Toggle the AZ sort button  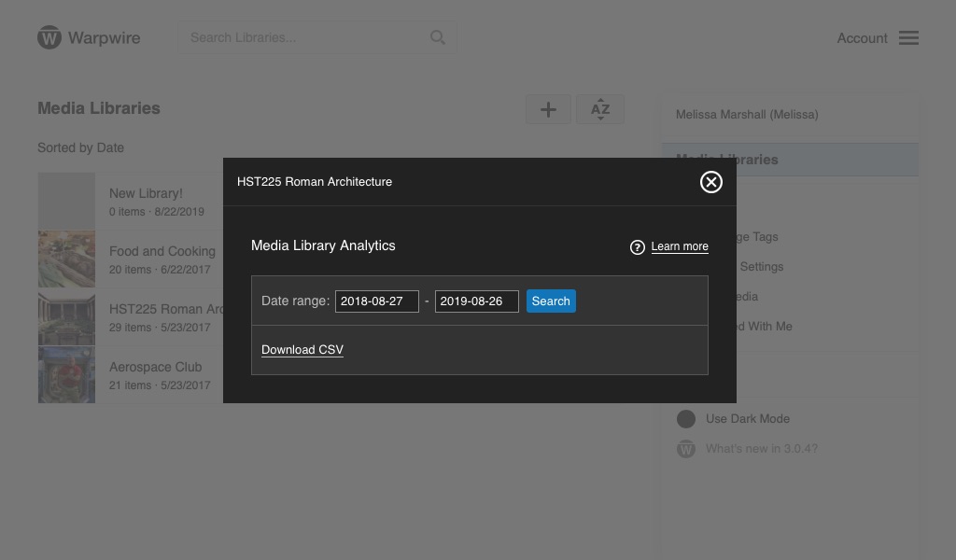coord(600,110)
